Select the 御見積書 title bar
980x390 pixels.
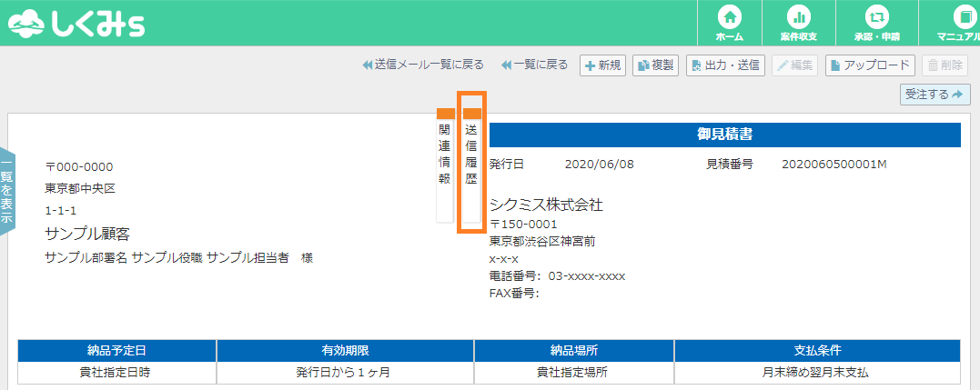point(724,135)
